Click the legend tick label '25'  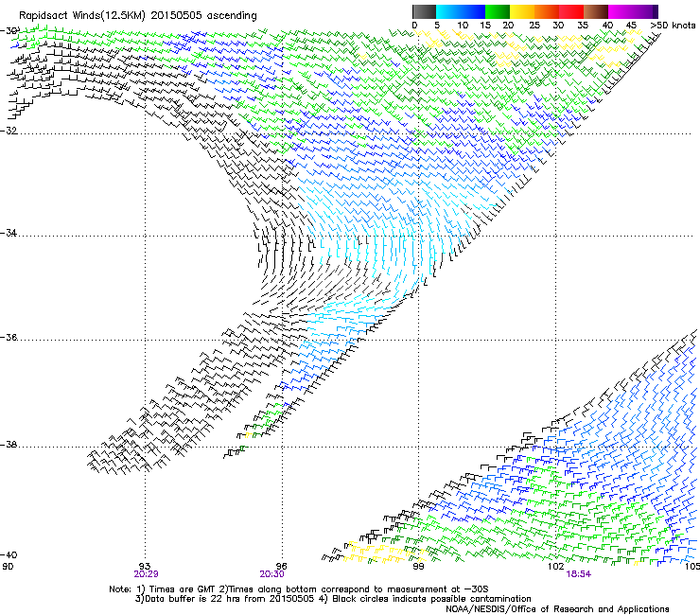pos(534,26)
